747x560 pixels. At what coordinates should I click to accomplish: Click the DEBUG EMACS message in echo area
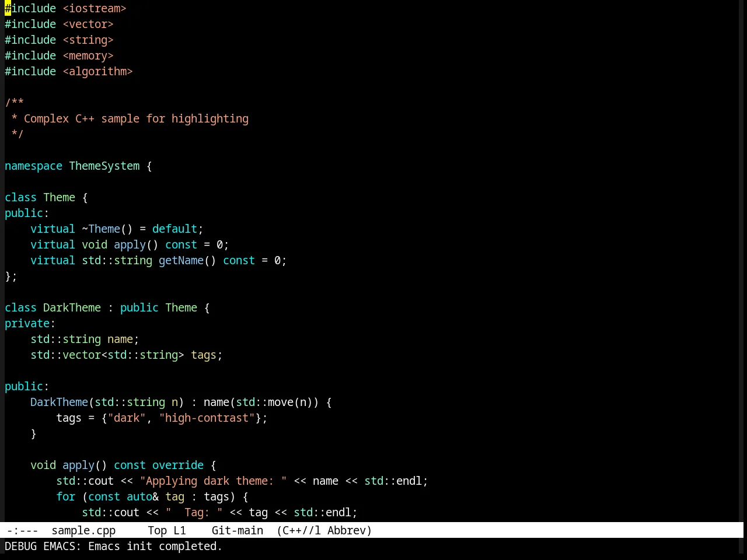114,546
